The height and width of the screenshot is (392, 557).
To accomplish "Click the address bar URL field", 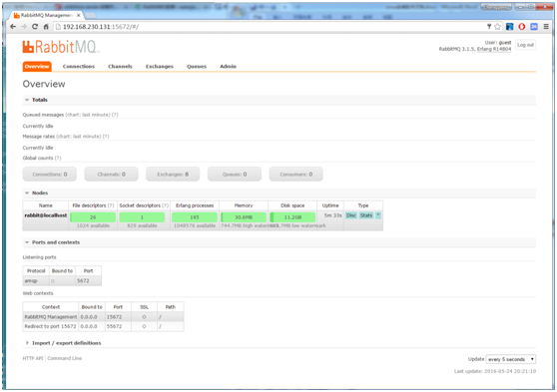I will [x=270, y=27].
